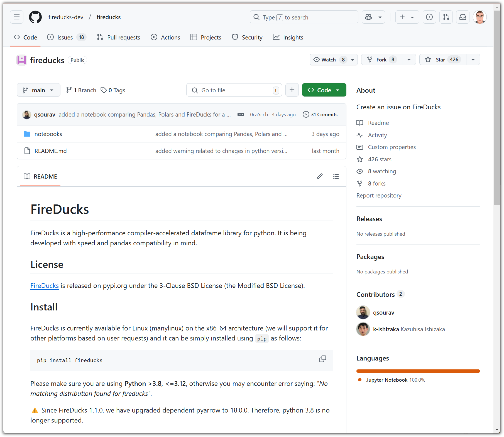Open k-ishizaka contributor profile
Screen dimensions: 504x437
pyautogui.click(x=386, y=329)
